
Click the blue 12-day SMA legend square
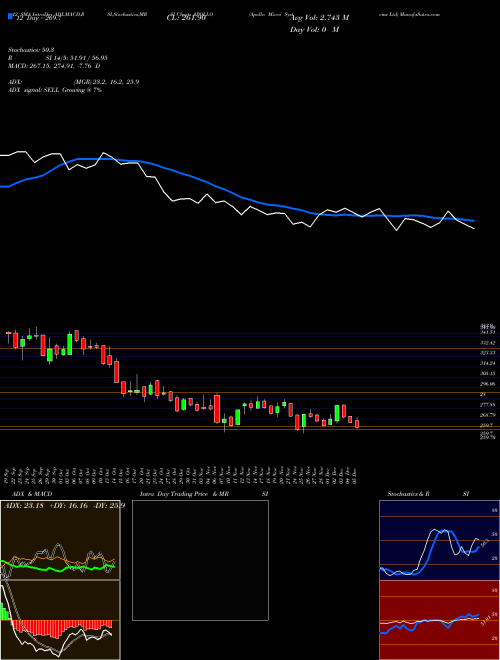coord(10,17)
